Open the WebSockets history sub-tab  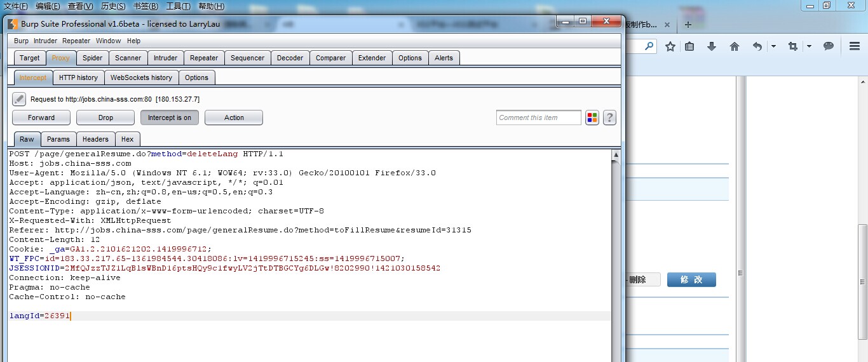(141, 77)
